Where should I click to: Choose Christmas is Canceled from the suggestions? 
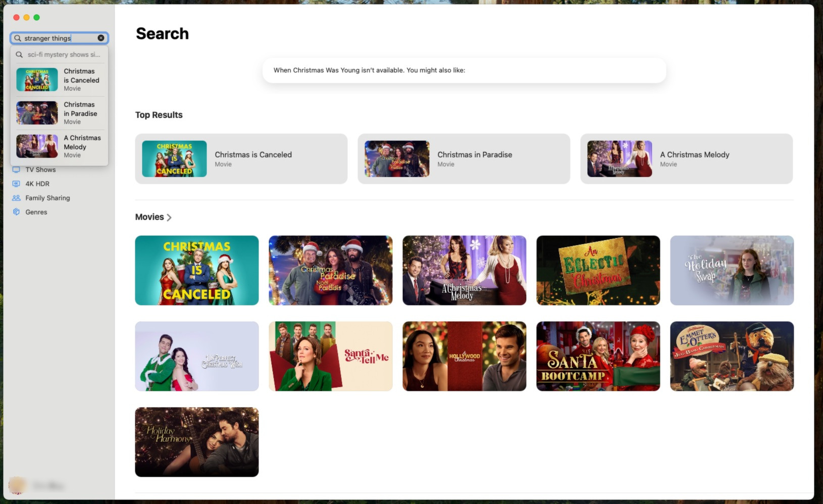60,79
